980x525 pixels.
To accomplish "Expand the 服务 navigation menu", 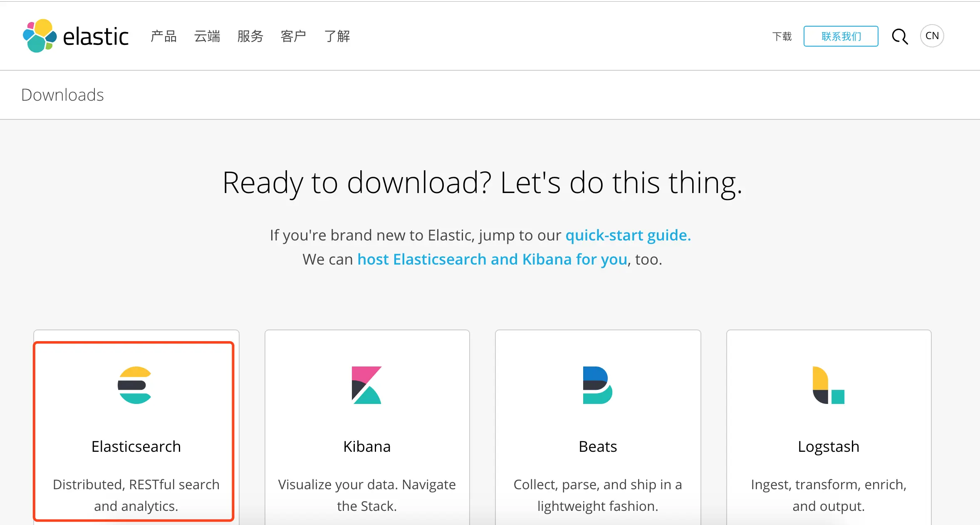I will 250,36.
